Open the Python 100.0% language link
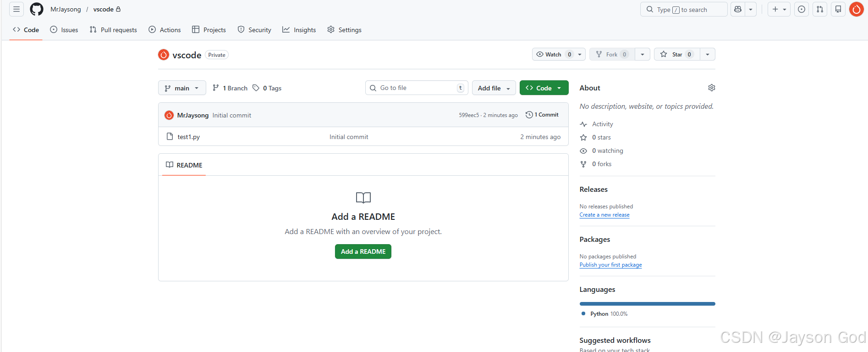Image resolution: width=868 pixels, height=352 pixels. [604, 314]
